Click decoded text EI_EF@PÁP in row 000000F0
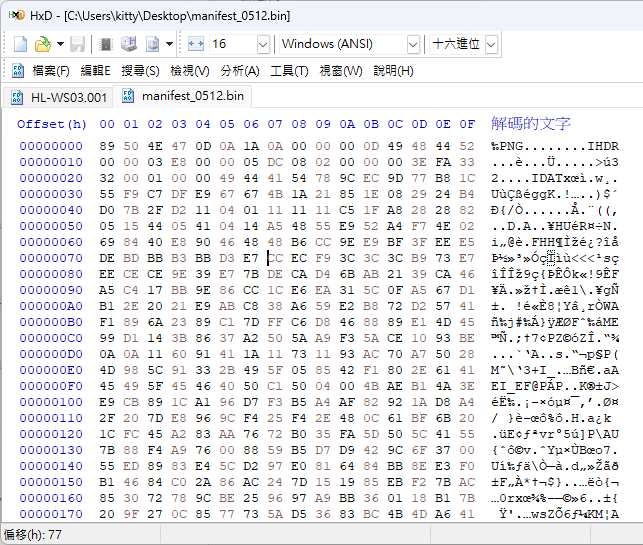Image resolution: width=643 pixels, height=545 pixels. 527,386
